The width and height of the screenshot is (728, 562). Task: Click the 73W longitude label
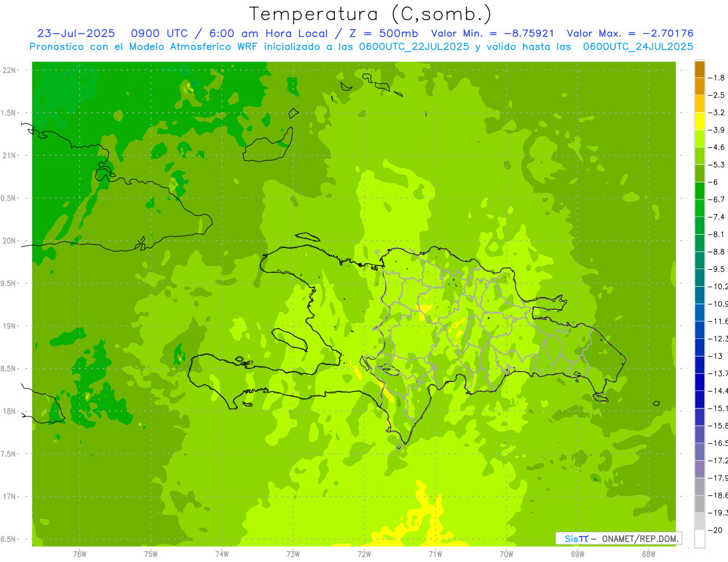click(293, 554)
